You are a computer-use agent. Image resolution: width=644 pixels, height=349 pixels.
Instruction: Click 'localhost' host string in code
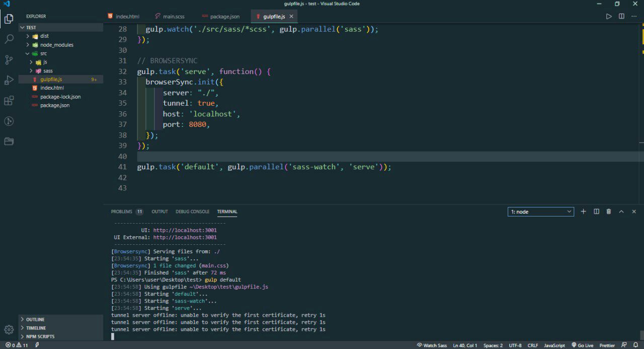(212, 114)
